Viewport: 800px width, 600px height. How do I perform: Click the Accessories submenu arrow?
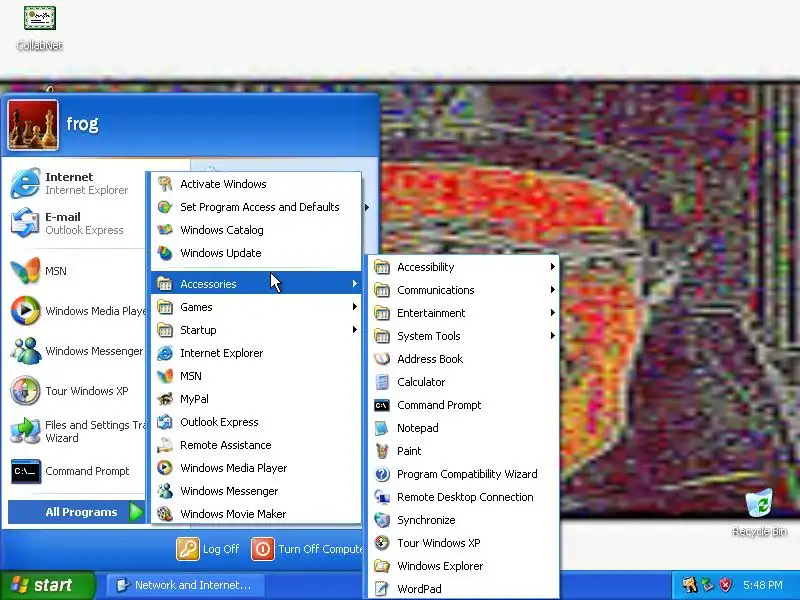(354, 284)
